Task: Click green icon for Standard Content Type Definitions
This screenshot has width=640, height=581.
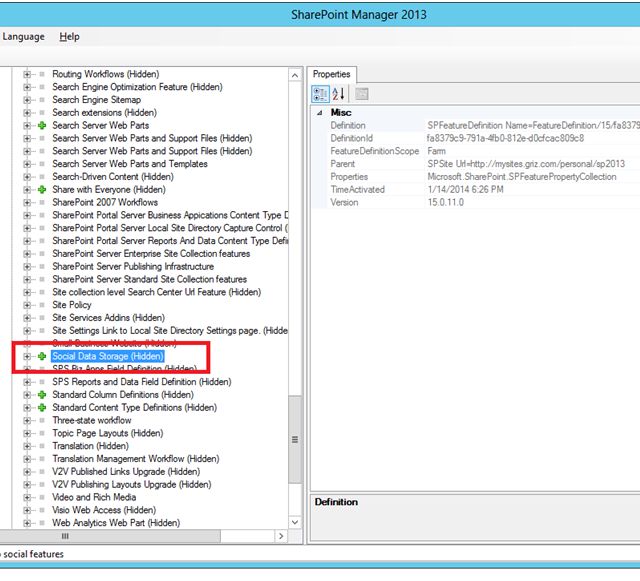Action: tap(42, 407)
